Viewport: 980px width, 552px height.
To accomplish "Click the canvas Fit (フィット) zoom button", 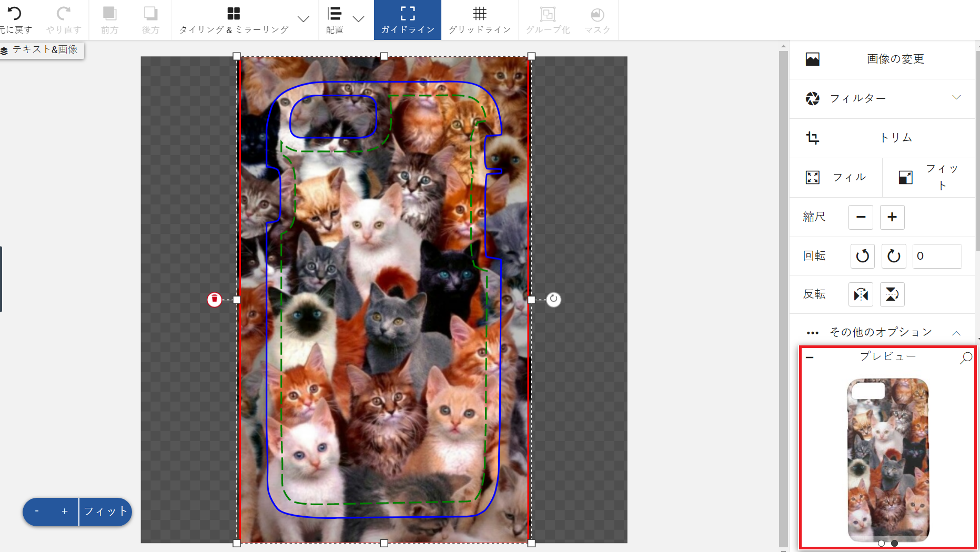I will (105, 512).
